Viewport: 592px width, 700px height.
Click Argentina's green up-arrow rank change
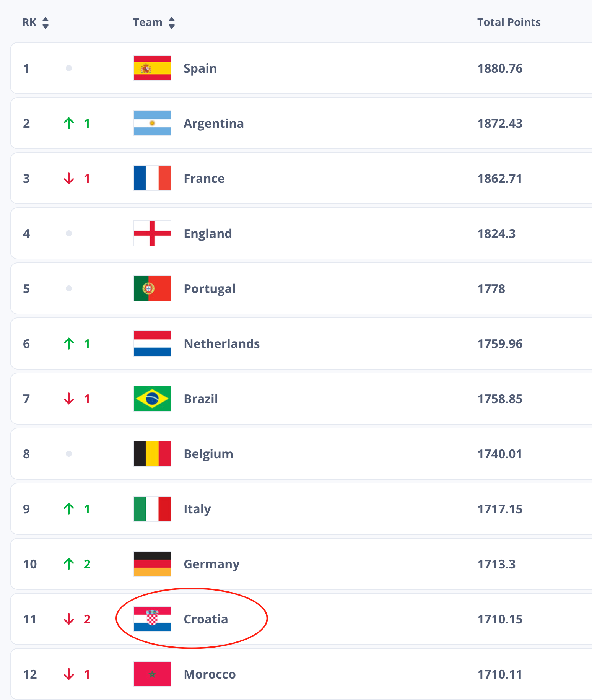[x=69, y=123]
